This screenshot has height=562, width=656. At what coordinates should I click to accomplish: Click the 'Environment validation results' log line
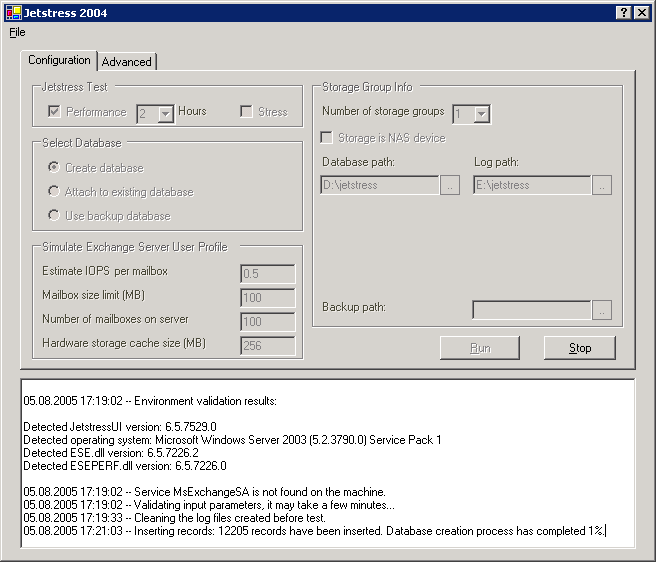[150, 401]
